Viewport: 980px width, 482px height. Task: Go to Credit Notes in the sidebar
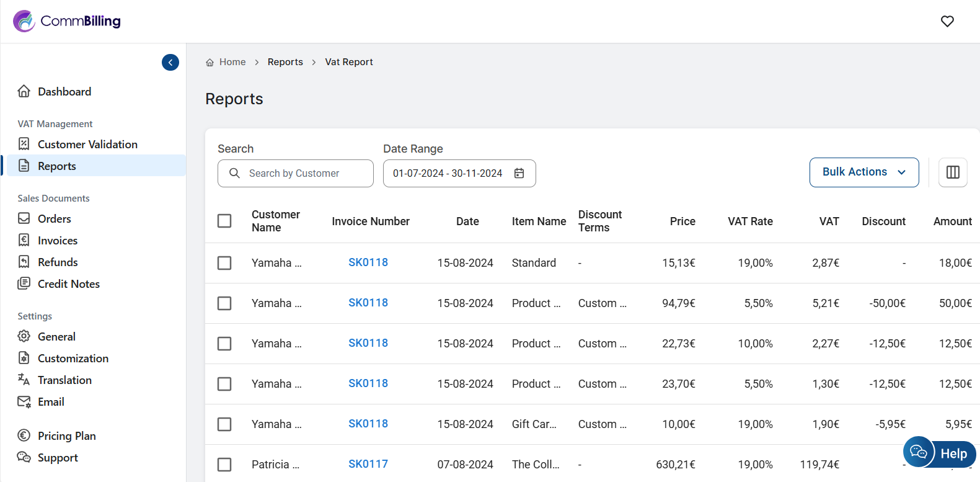[68, 284]
